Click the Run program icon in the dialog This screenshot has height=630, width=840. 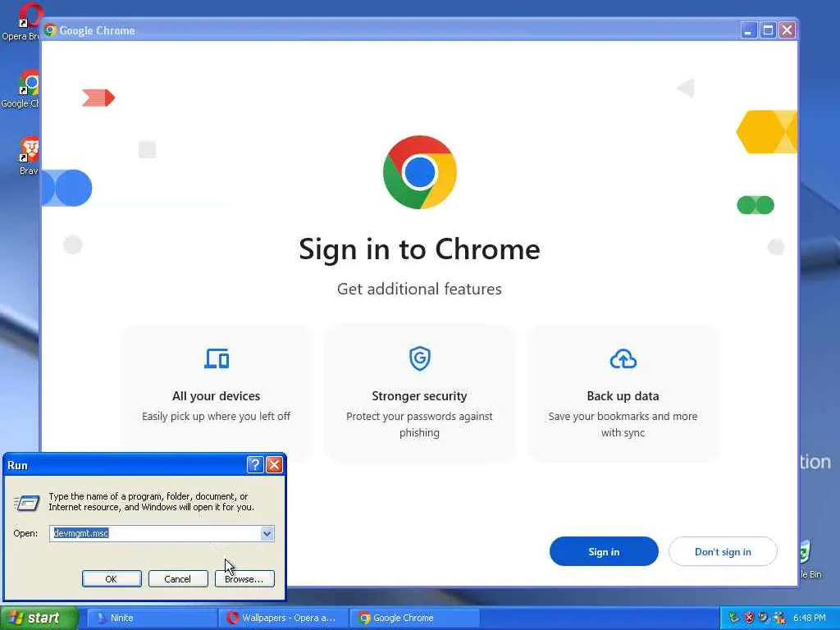[x=27, y=503]
